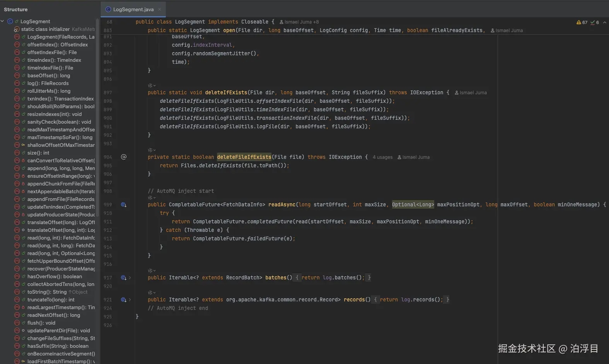Click the Structure panel vertical scrollbar
Image resolution: width=609 pixels, height=364 pixels.
tap(97, 116)
